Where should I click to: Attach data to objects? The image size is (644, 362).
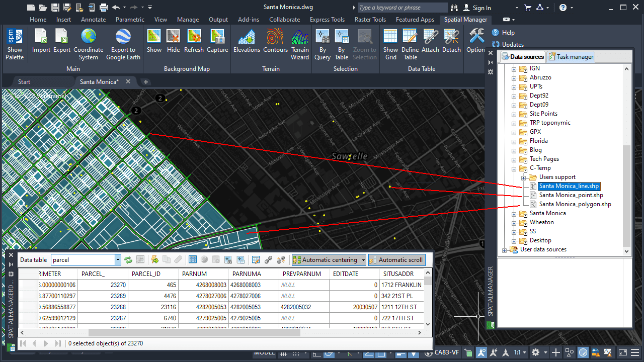[x=431, y=41]
